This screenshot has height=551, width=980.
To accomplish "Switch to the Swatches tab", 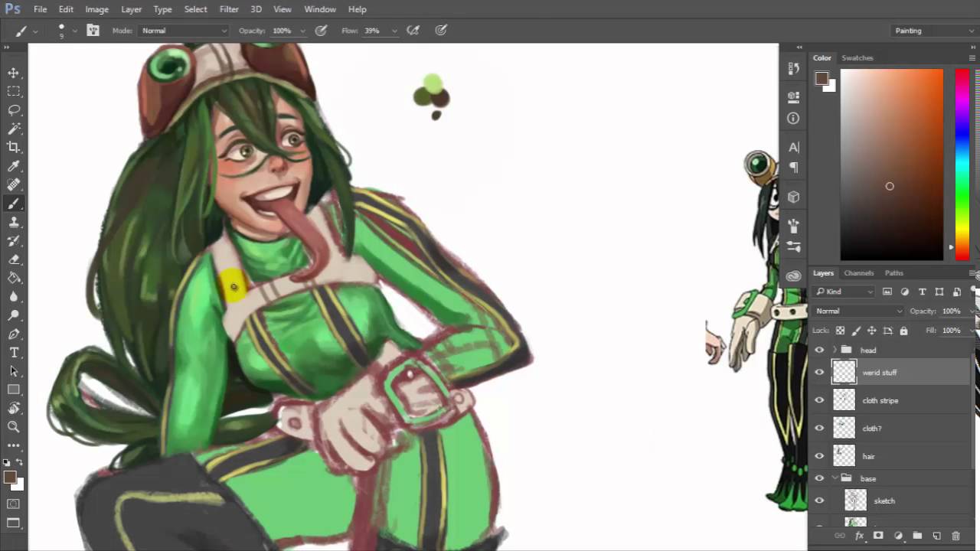I will (x=857, y=58).
